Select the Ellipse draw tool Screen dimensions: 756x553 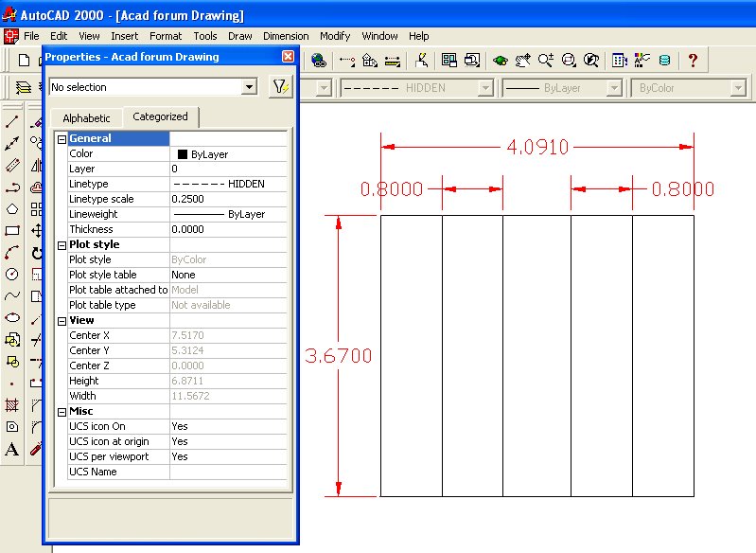click(x=12, y=318)
